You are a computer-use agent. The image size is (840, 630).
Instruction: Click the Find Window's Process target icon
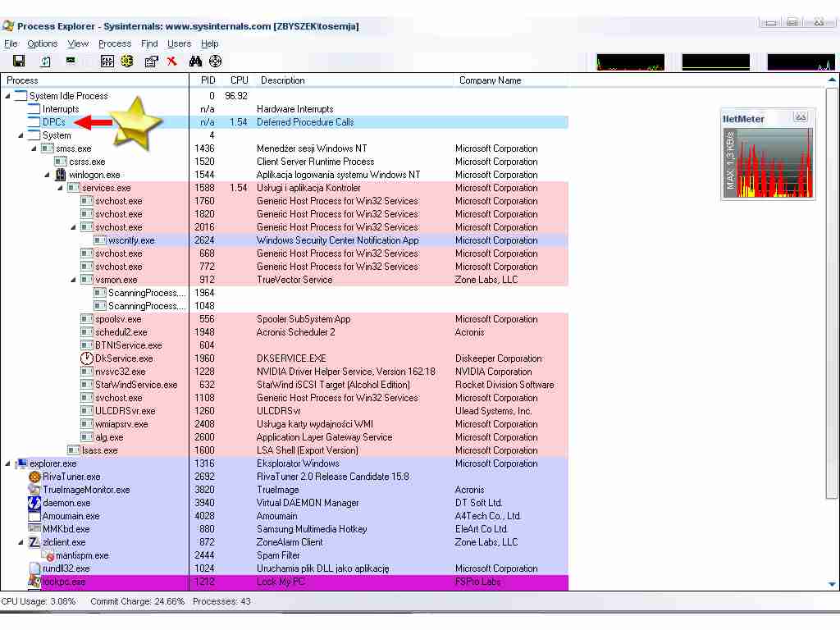click(x=216, y=61)
